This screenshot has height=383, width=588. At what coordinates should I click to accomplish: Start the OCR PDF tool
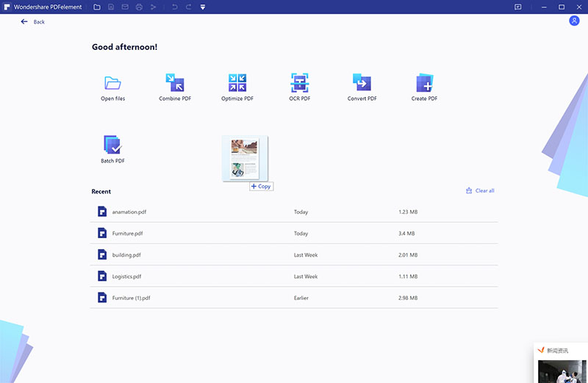click(299, 83)
